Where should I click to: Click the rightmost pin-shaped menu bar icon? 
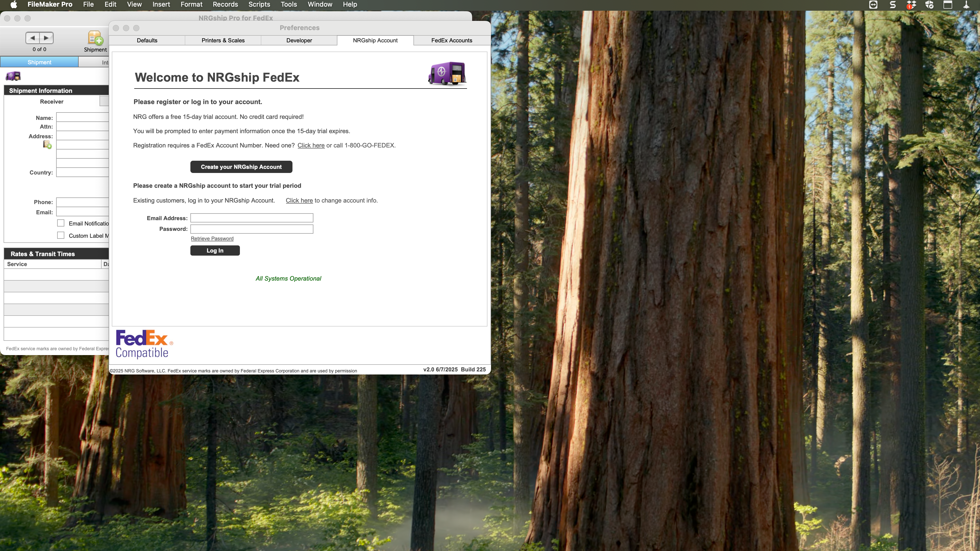[966, 5]
